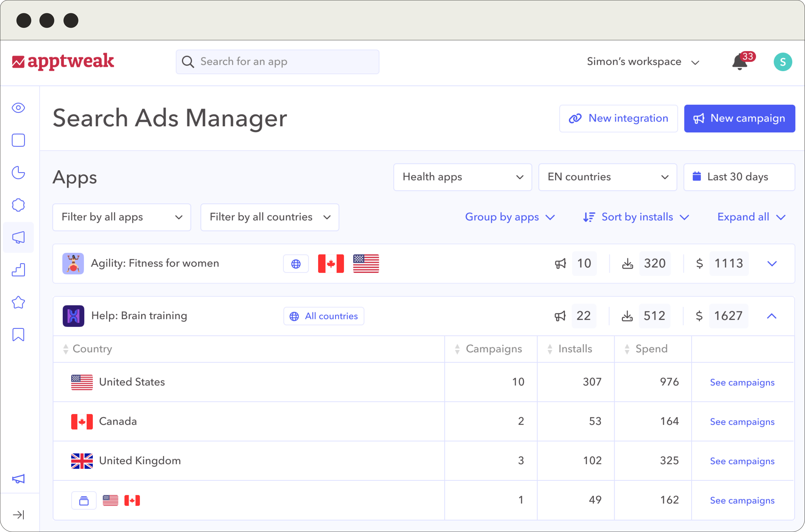The image size is (805, 532).
Task: Open the Health apps dropdown
Action: pyautogui.click(x=462, y=177)
